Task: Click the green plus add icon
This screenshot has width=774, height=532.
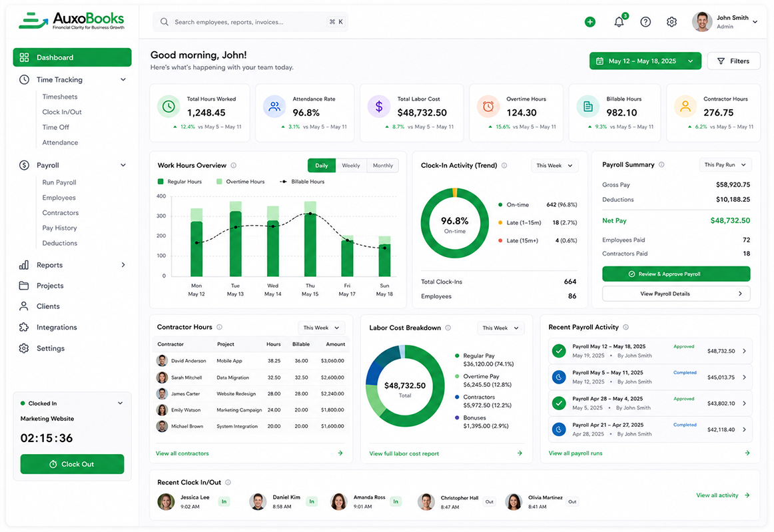Action: [590, 22]
